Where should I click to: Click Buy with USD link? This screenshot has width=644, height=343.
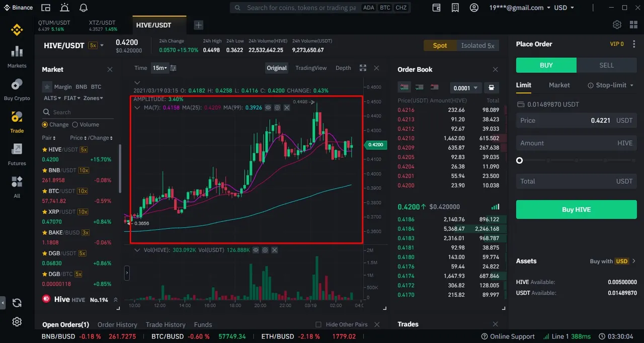pyautogui.click(x=613, y=261)
